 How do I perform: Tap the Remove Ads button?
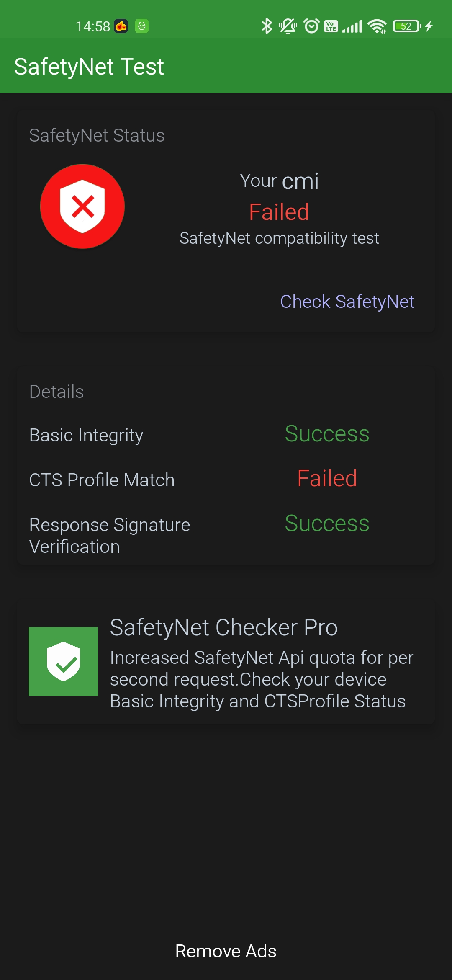226,951
